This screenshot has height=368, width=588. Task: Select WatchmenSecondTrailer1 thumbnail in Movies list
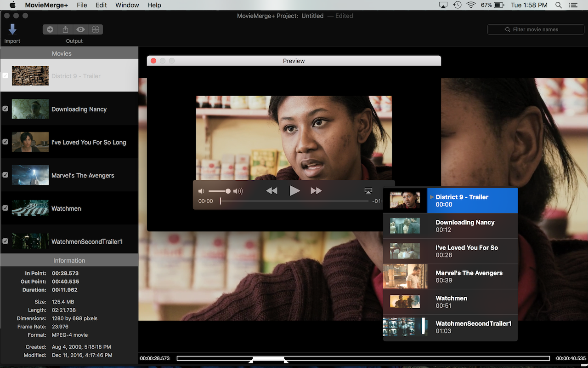point(30,241)
